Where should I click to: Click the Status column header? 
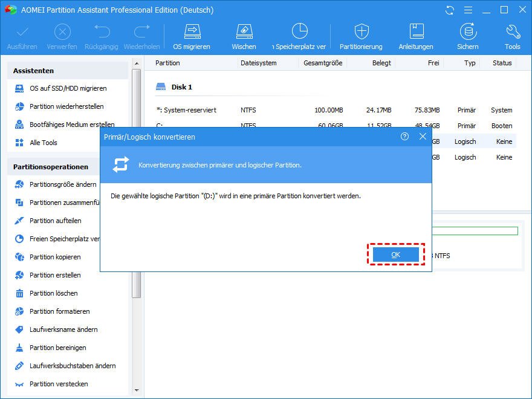[x=502, y=63]
